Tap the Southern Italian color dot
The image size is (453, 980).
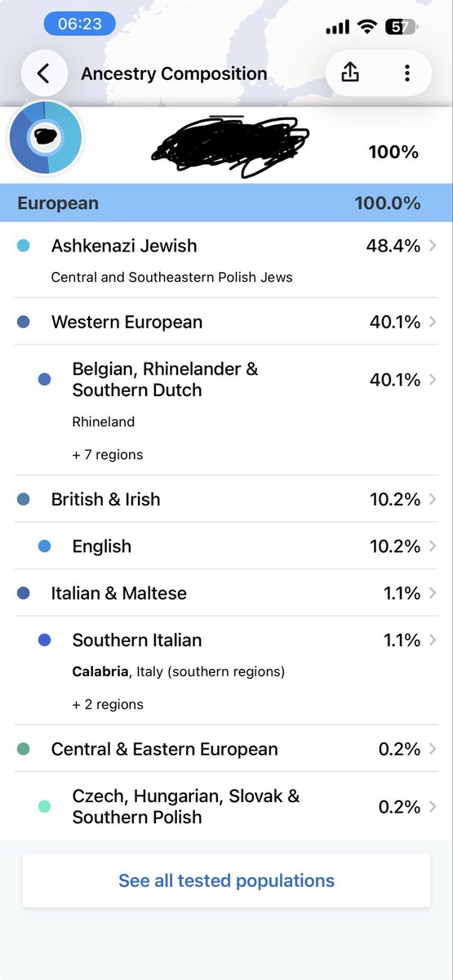click(x=45, y=640)
